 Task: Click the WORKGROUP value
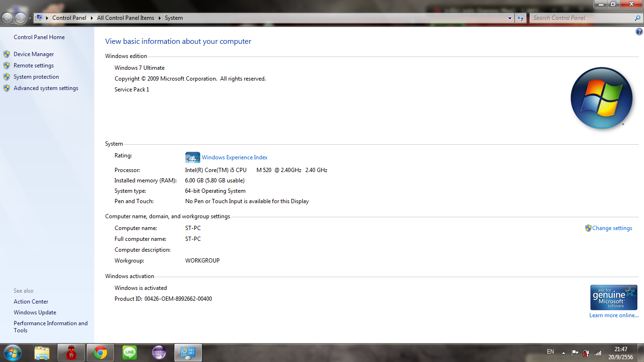pos(202,261)
